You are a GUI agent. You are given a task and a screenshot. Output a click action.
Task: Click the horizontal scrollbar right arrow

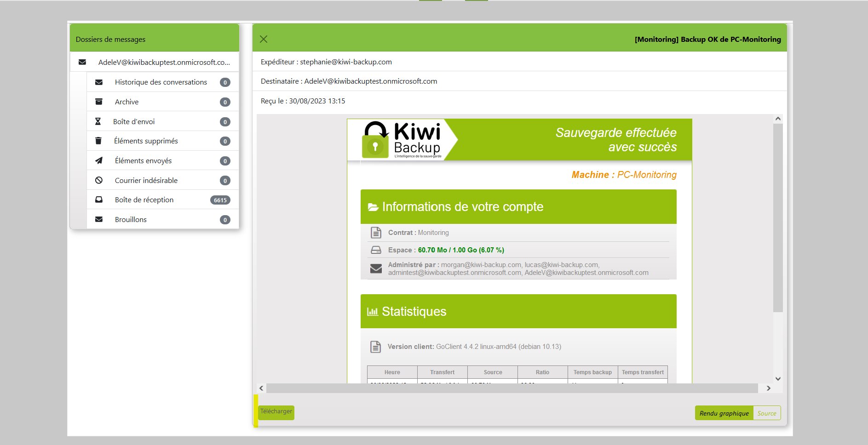point(769,388)
